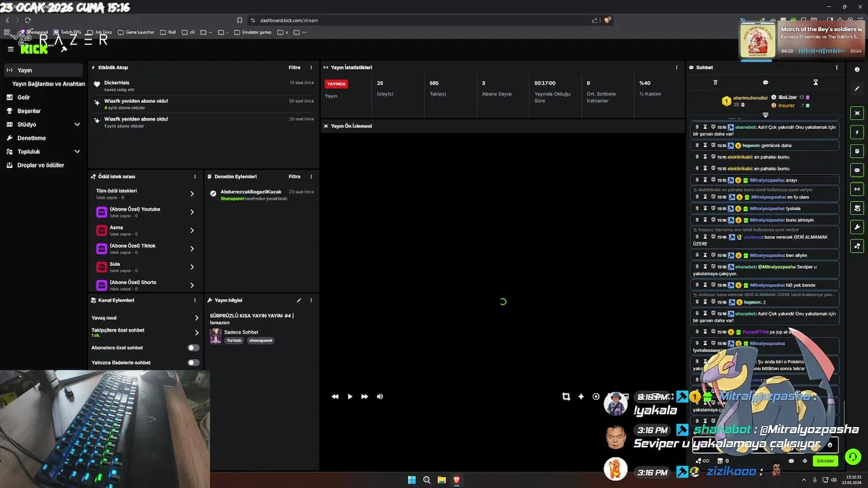Send chat message with Gönder
Image resolution: width=868 pixels, height=488 pixels.
[825, 461]
